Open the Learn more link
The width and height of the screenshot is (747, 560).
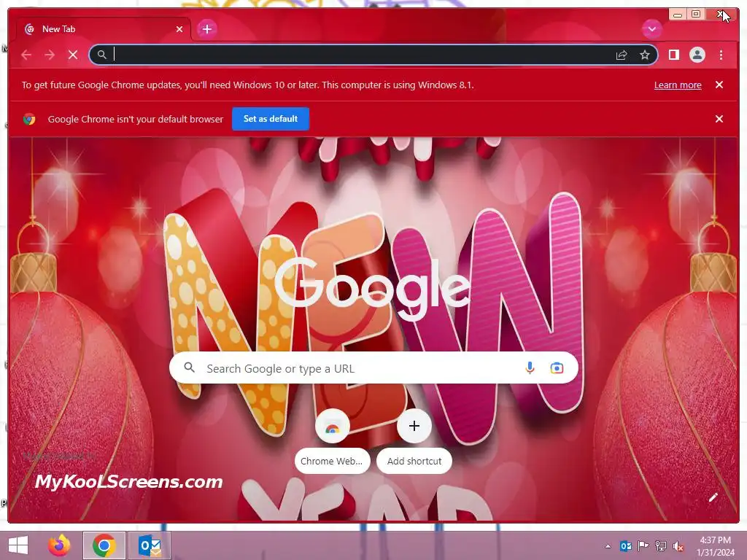[x=678, y=85]
